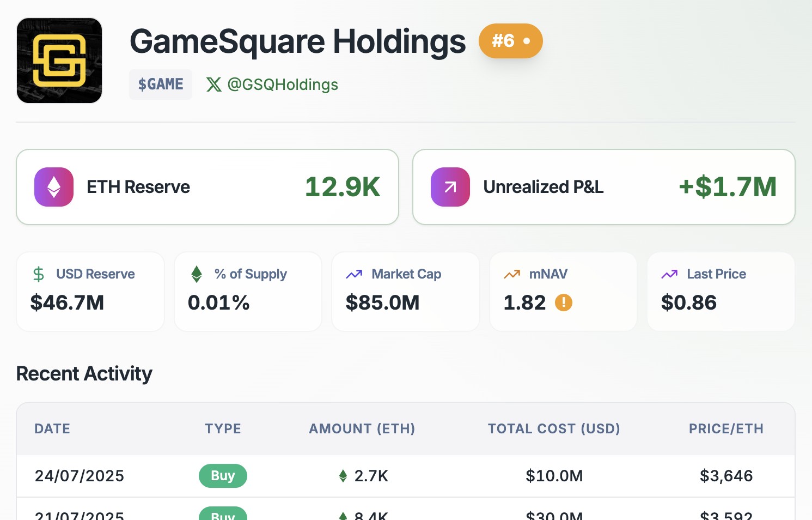This screenshot has width=812, height=520.
Task: Click the date 24/07/2025 in the table
Action: click(80, 476)
